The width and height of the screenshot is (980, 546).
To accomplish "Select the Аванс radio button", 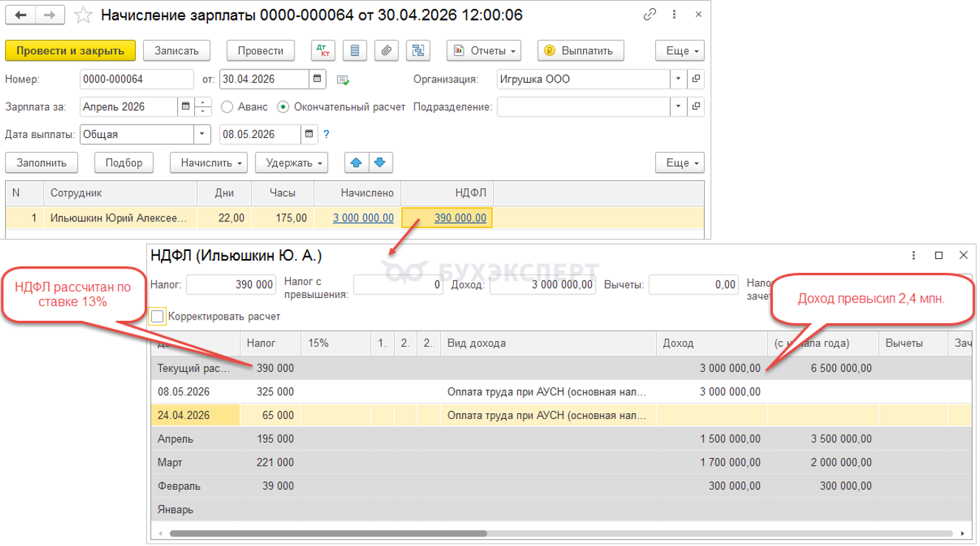I will [227, 107].
